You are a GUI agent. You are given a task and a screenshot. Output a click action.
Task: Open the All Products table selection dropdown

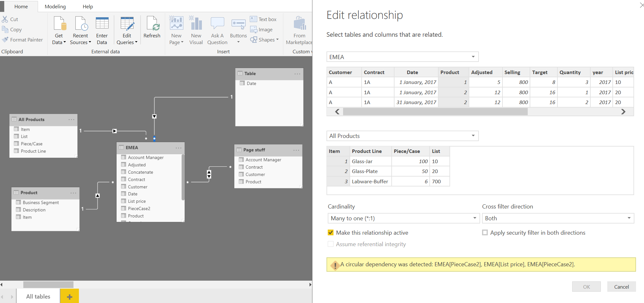[x=402, y=136]
